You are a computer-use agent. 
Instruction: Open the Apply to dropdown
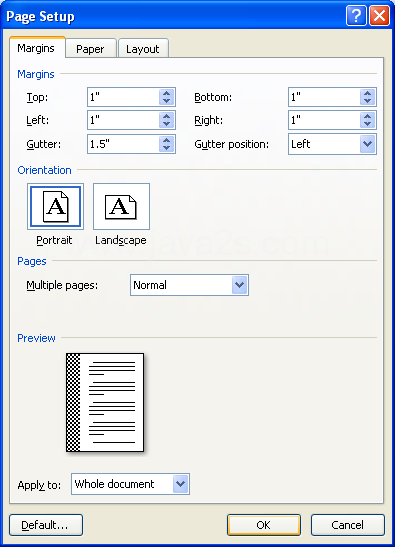180,484
